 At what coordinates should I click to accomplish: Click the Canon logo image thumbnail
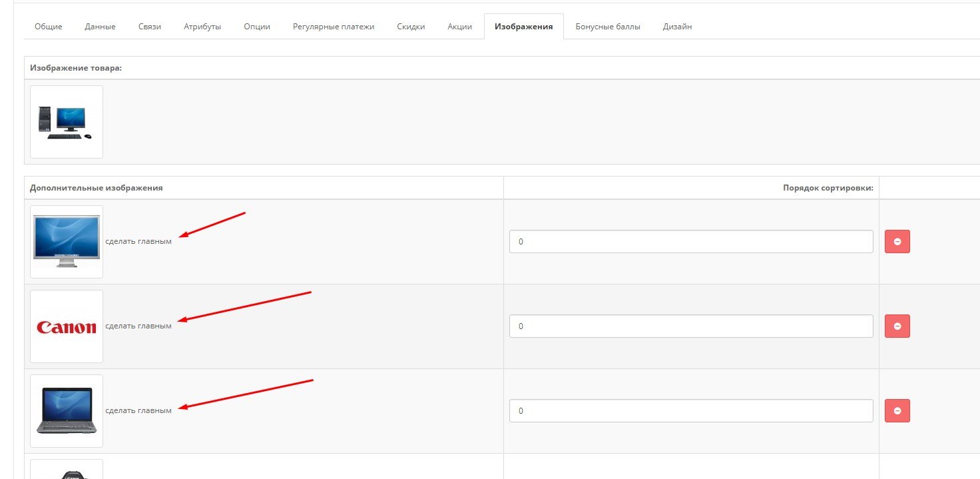pyautogui.click(x=67, y=326)
